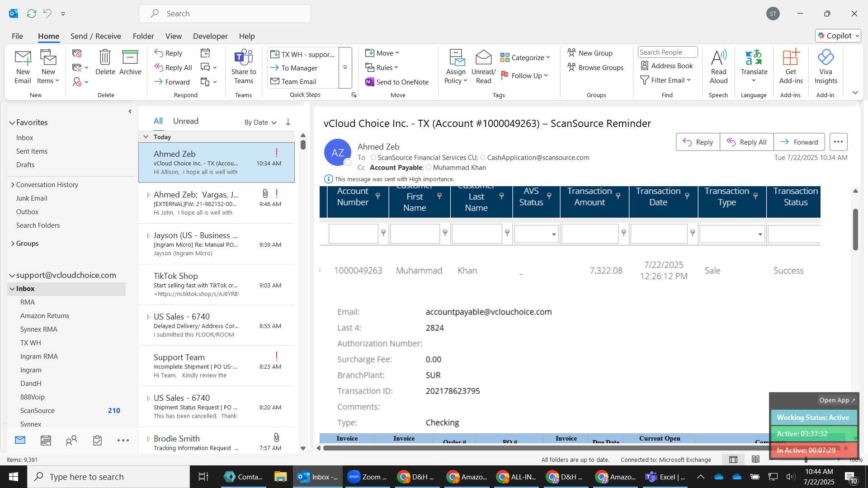Reverse the message sort order
Viewport: 868px width, 488px height.
[288, 122]
